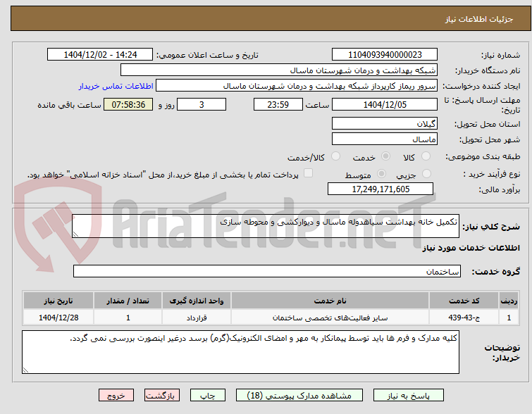Click the resize handle of buyer notes textarea

pyautogui.click(x=25, y=370)
